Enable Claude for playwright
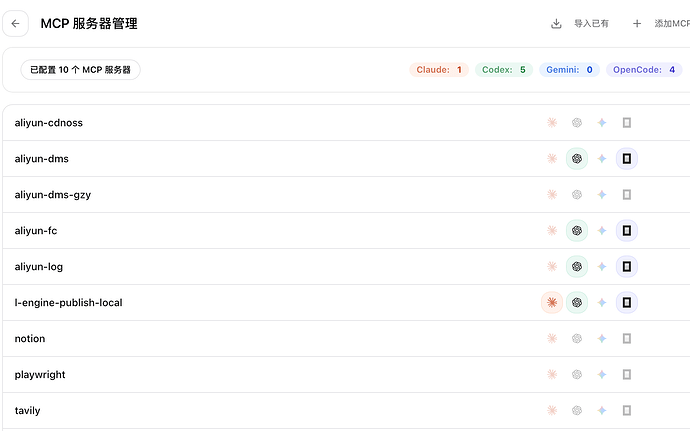This screenshot has width=690, height=441. coord(552,375)
